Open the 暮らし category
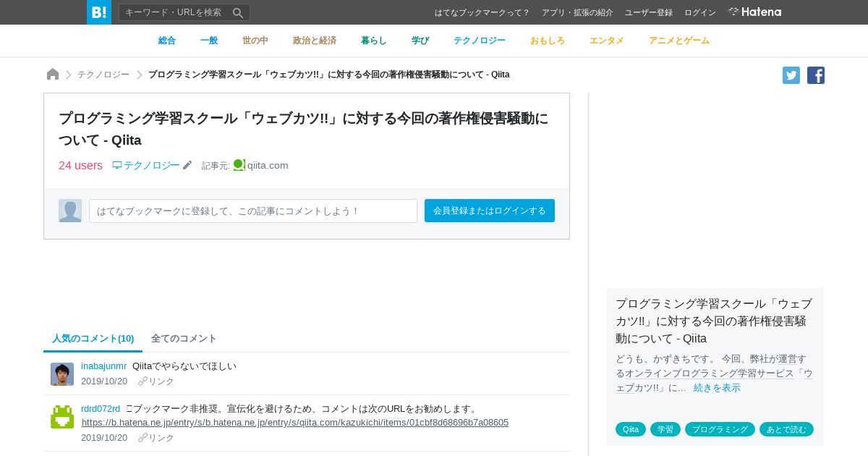This screenshot has height=456, width=868. 374,41
